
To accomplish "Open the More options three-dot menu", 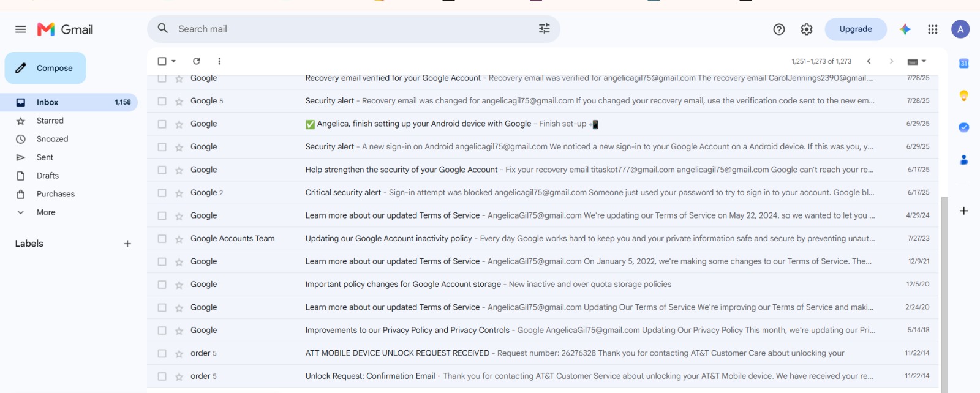I will click(219, 61).
